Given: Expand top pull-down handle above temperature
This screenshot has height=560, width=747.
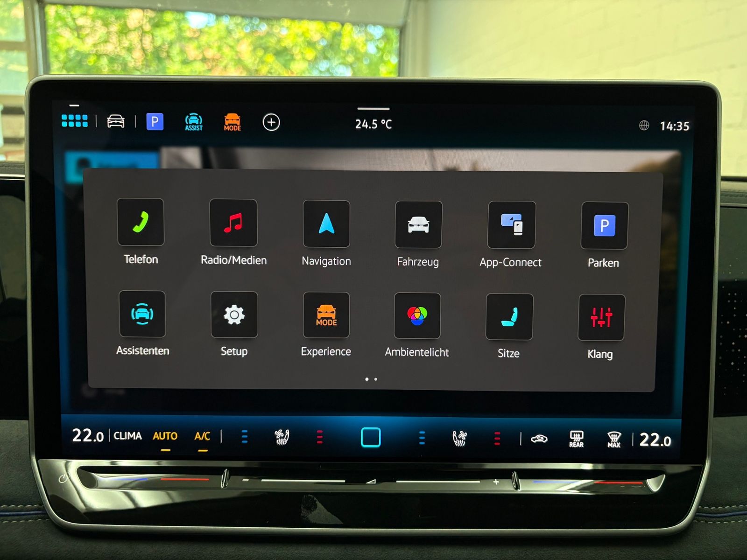Looking at the screenshot, I should coord(373,109).
